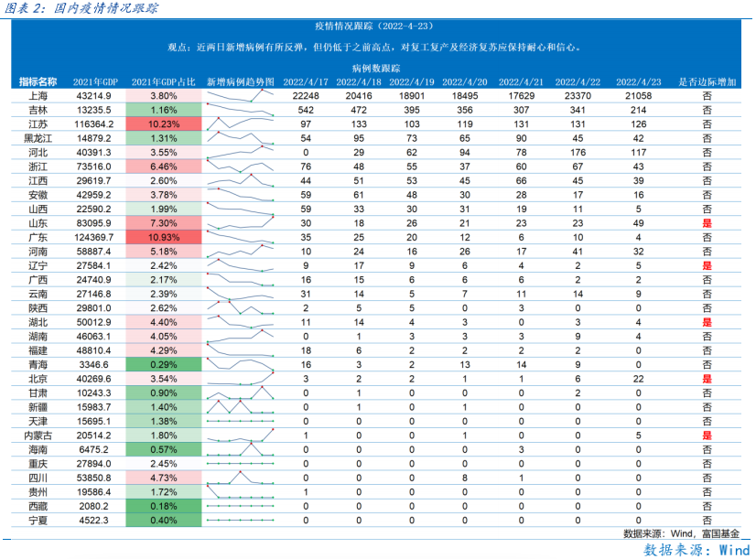Click the 病例数跟踪 subheading

click(x=376, y=68)
